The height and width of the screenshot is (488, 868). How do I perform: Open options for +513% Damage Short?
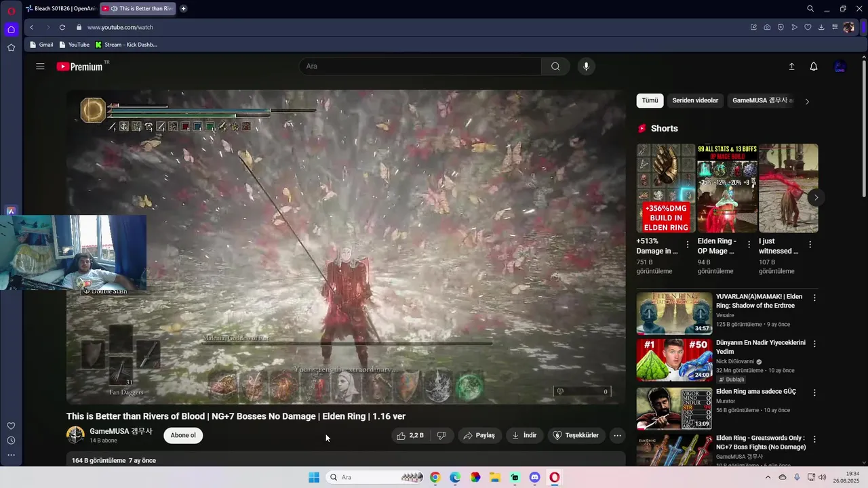688,245
